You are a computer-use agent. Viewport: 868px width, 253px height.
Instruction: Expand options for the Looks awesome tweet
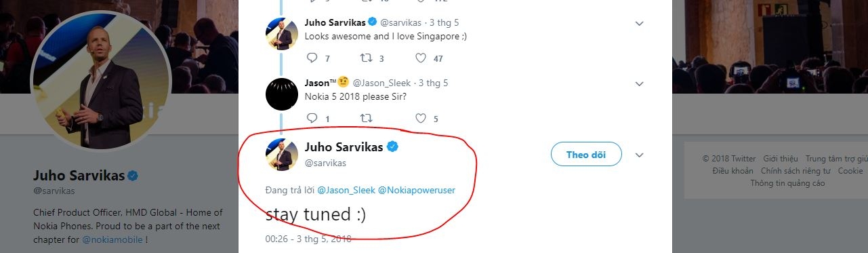639,24
